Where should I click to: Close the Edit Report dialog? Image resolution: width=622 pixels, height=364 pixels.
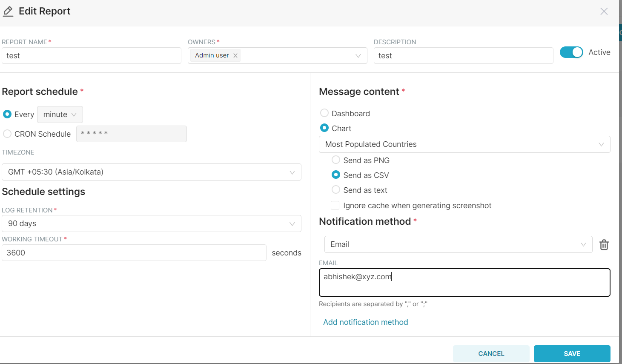604,11
